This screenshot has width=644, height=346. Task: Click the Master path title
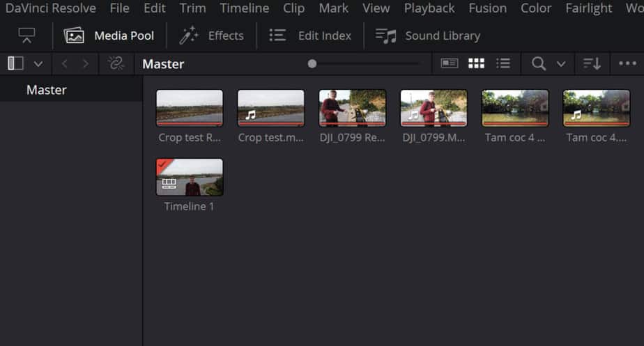[x=163, y=64]
